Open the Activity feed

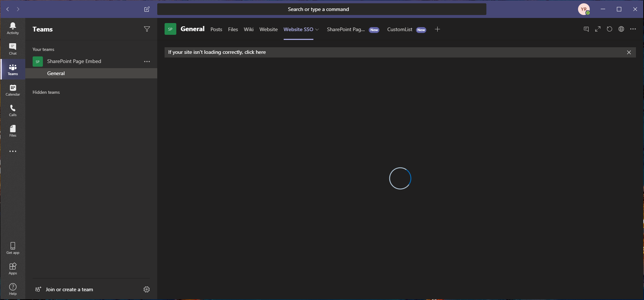coord(13,28)
